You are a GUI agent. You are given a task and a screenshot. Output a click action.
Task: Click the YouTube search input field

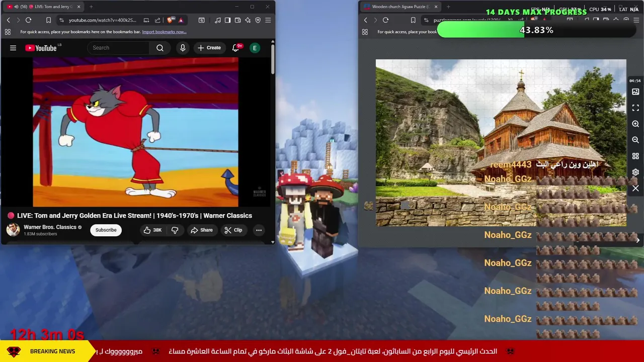[x=118, y=48]
